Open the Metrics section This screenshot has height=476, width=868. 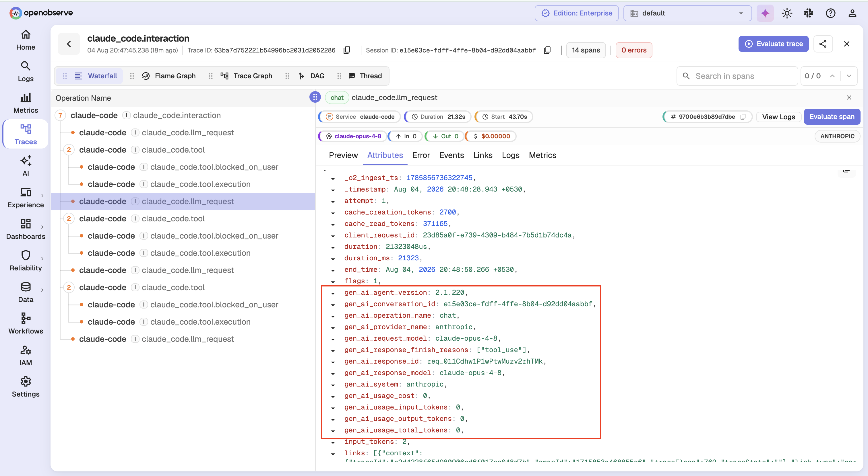[x=26, y=103]
